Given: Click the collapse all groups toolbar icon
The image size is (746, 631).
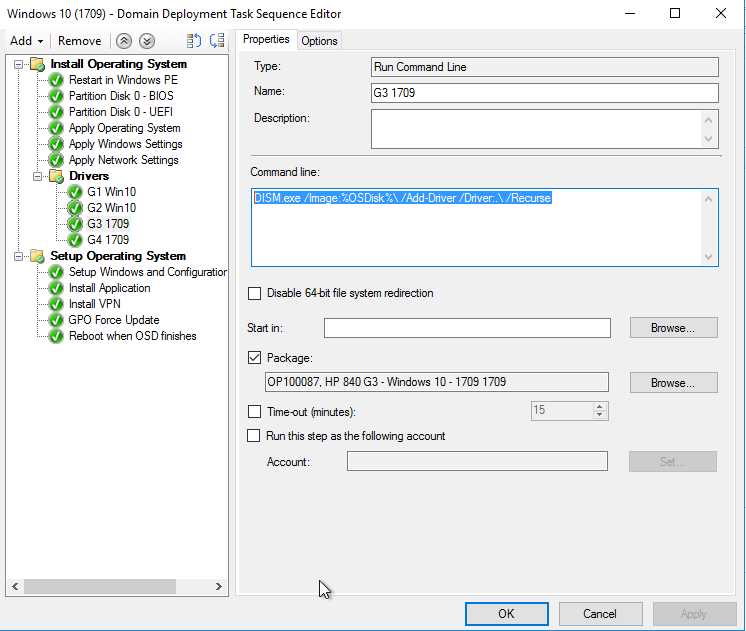Looking at the screenshot, I should click(216, 41).
